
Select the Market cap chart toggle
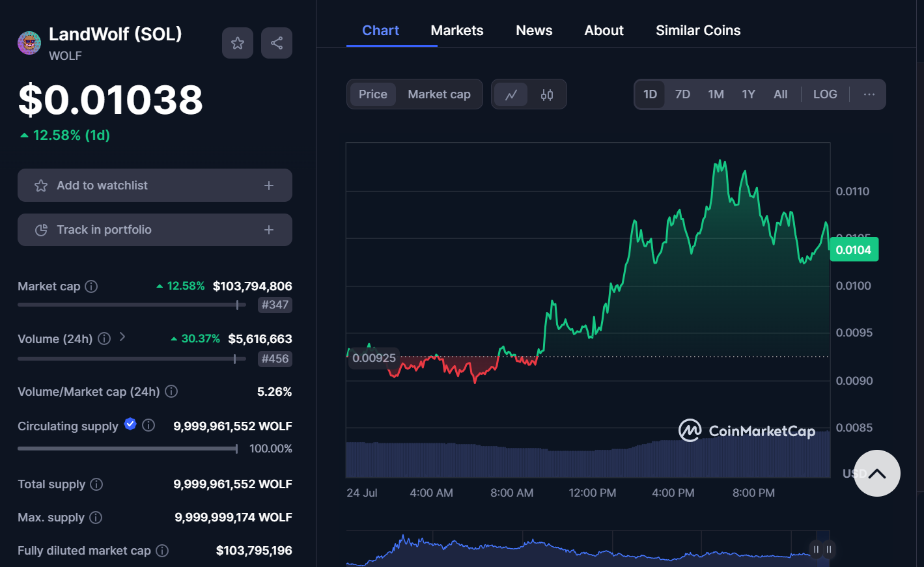pos(439,94)
